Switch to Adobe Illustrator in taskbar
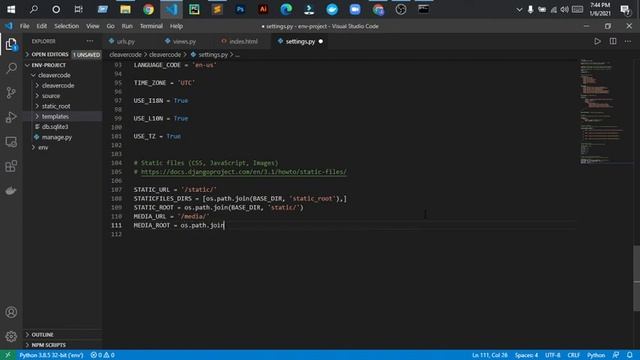This screenshot has height=360, width=640. point(263,9)
